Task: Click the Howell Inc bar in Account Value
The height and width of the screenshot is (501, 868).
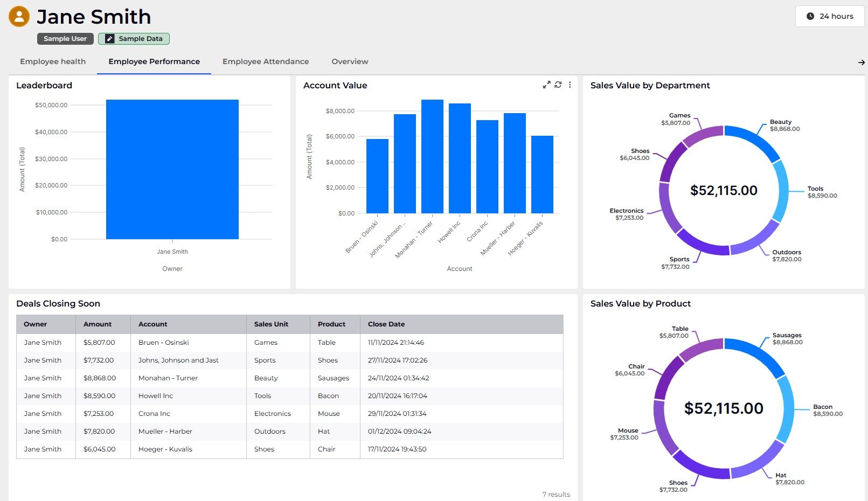Action: [x=460, y=158]
